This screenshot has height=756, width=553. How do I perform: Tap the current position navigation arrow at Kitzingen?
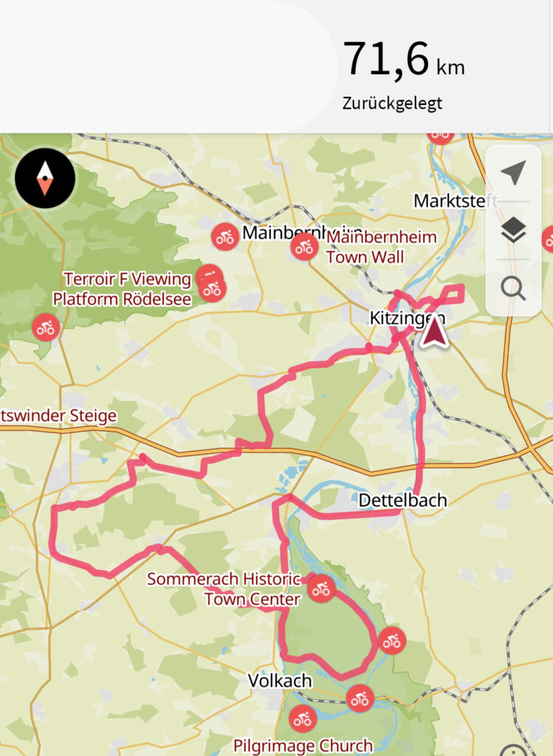(434, 333)
